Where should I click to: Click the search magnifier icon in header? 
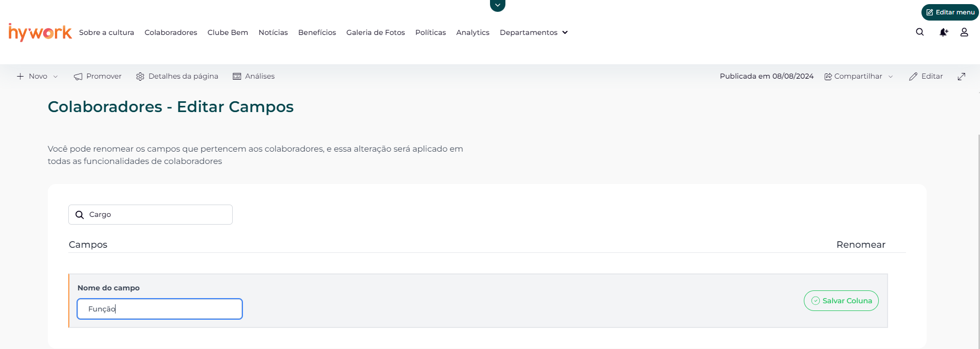(x=919, y=32)
